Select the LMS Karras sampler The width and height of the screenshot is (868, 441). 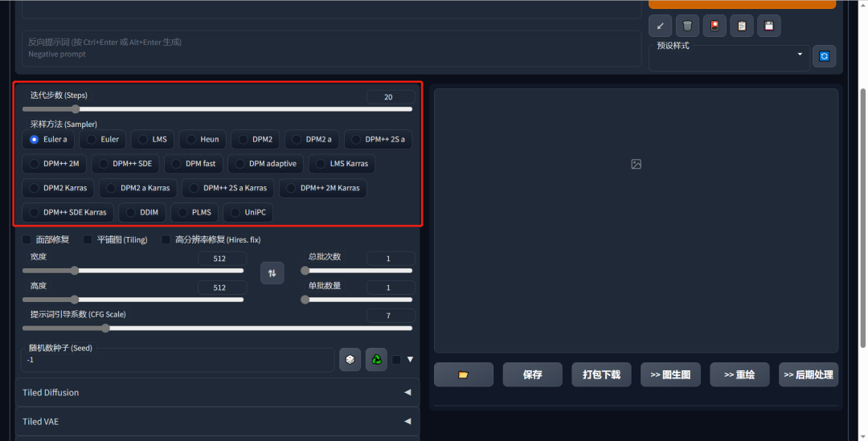pos(342,163)
